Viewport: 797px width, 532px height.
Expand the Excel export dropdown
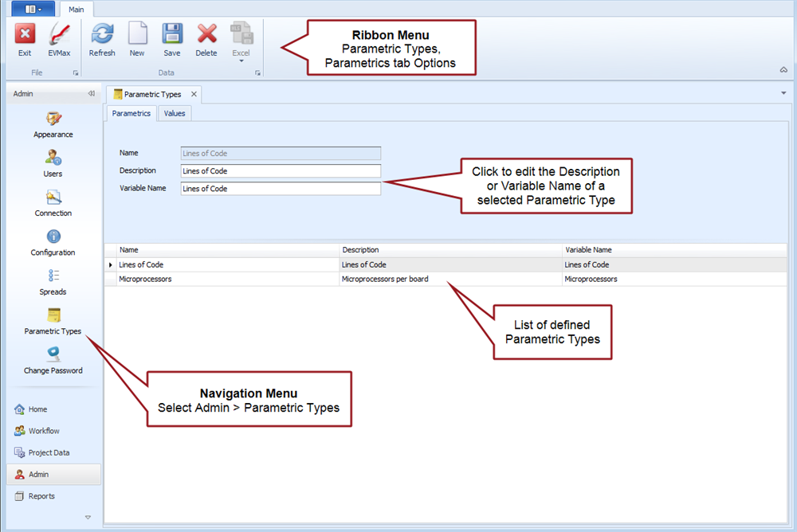241,61
